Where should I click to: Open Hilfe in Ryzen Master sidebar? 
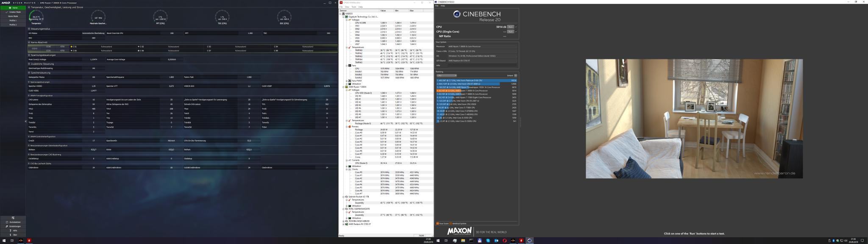coord(13,230)
